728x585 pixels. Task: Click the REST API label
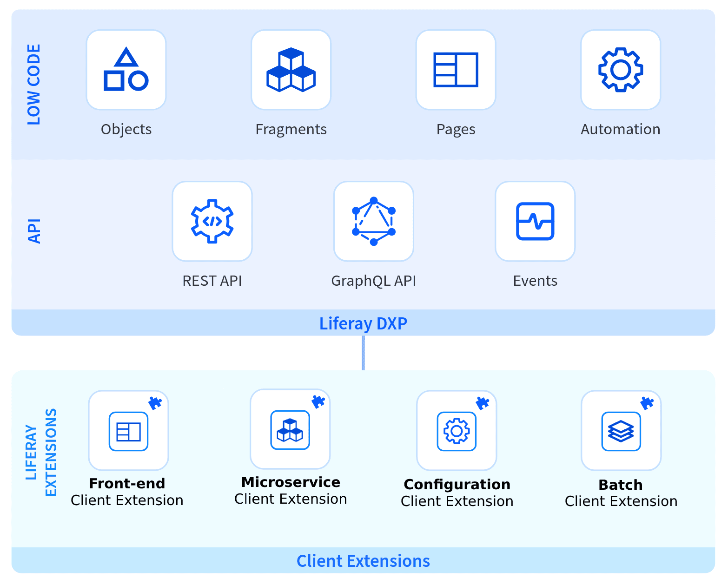[x=212, y=281]
